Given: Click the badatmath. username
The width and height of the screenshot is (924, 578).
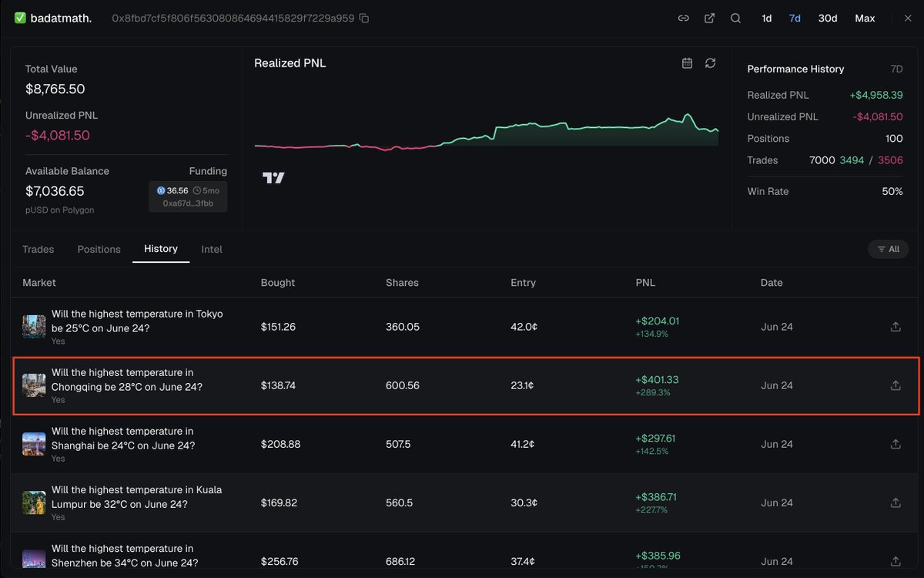Looking at the screenshot, I should coord(61,18).
